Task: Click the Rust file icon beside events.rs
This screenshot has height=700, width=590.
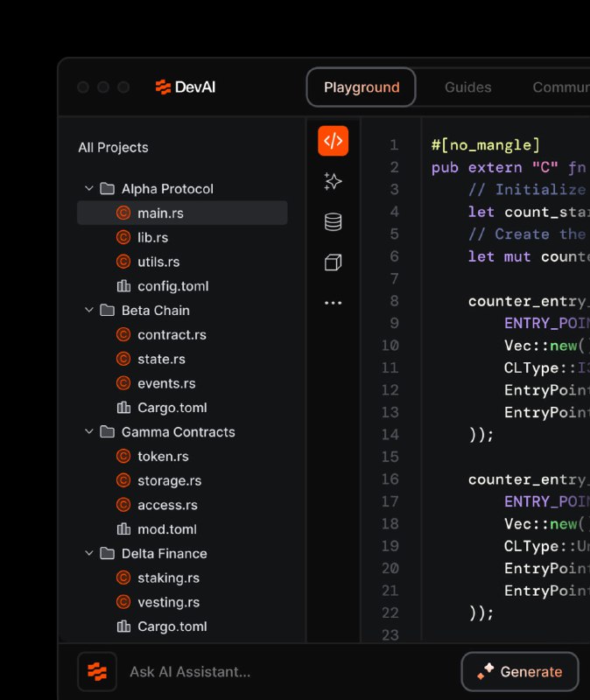Action: pos(123,383)
